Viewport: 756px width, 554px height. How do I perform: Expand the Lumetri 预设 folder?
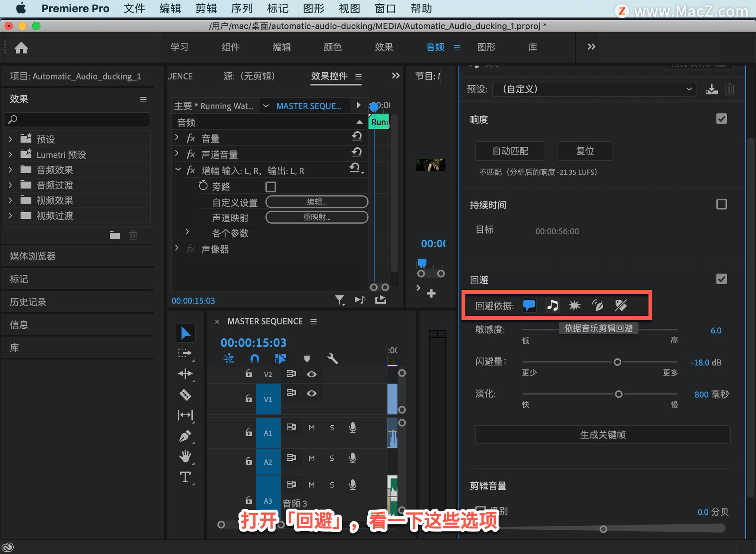pyautogui.click(x=10, y=154)
